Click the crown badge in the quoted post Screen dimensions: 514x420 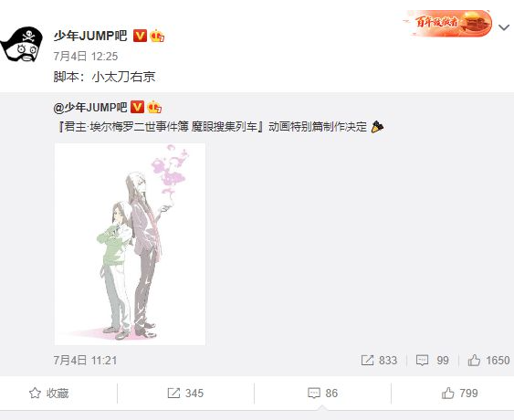click(x=154, y=107)
